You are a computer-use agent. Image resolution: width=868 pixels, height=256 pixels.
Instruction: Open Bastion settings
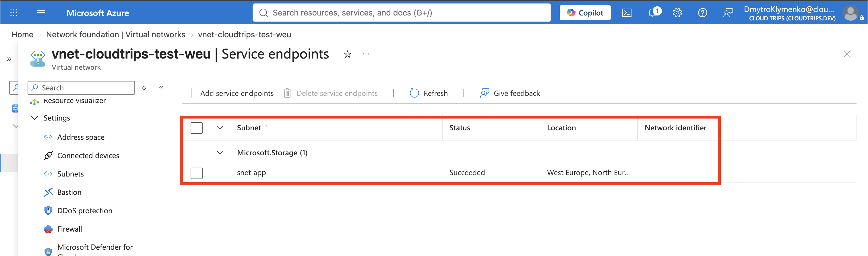[69, 192]
